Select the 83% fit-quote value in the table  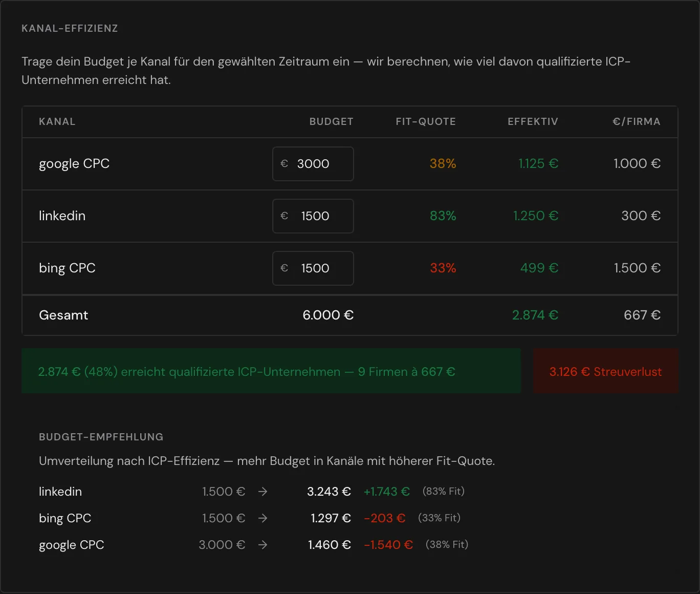coord(443,216)
